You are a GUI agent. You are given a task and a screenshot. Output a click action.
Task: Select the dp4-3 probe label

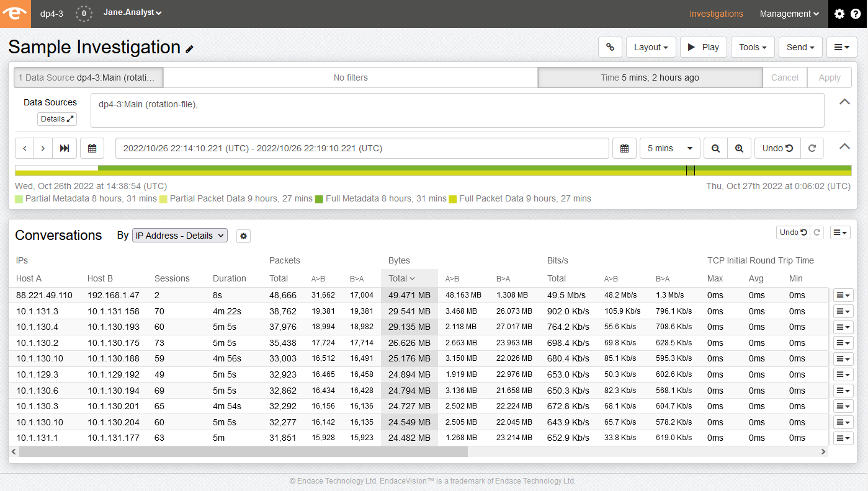coord(51,14)
